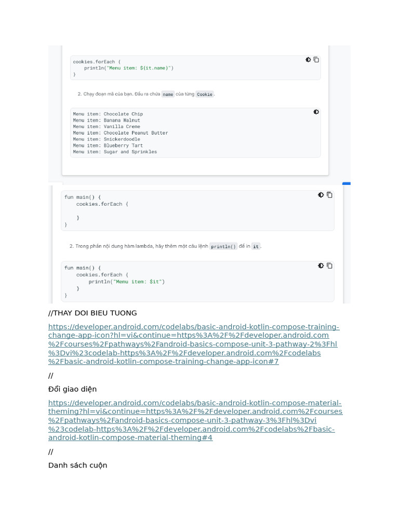Copy the empty forEach main function code
This screenshot has width=399, height=532.
pos(329,195)
